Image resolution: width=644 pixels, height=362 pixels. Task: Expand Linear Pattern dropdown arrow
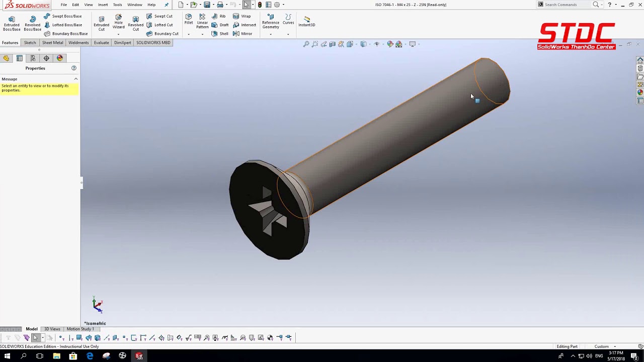click(x=202, y=34)
